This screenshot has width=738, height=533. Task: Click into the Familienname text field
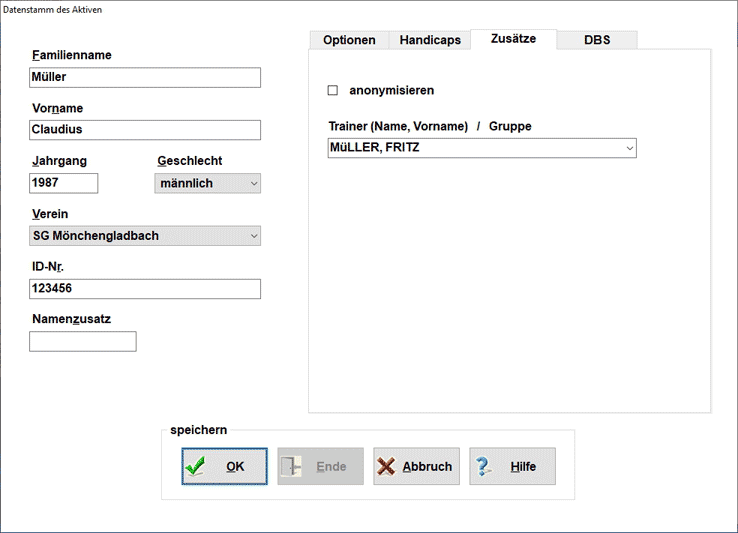tap(145, 78)
